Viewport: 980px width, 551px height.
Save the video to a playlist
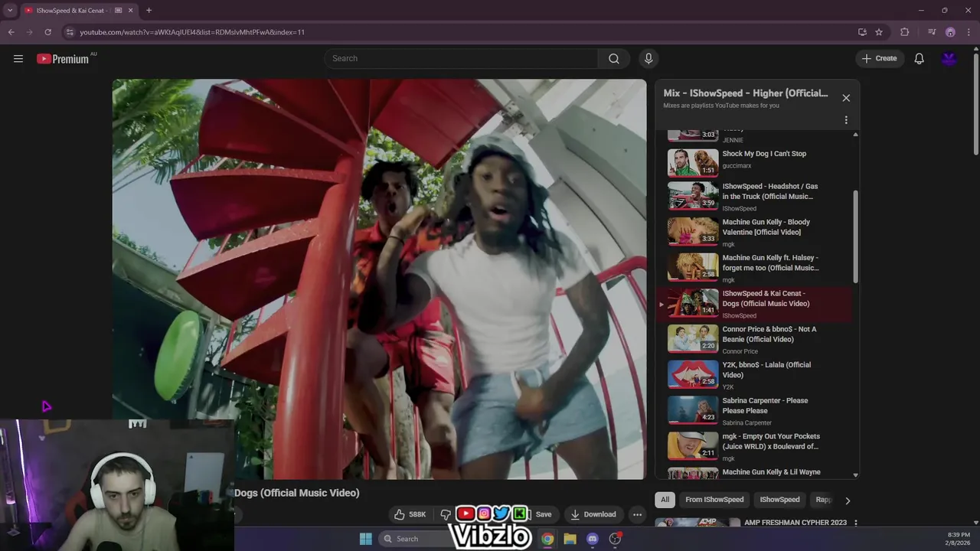pyautogui.click(x=544, y=514)
